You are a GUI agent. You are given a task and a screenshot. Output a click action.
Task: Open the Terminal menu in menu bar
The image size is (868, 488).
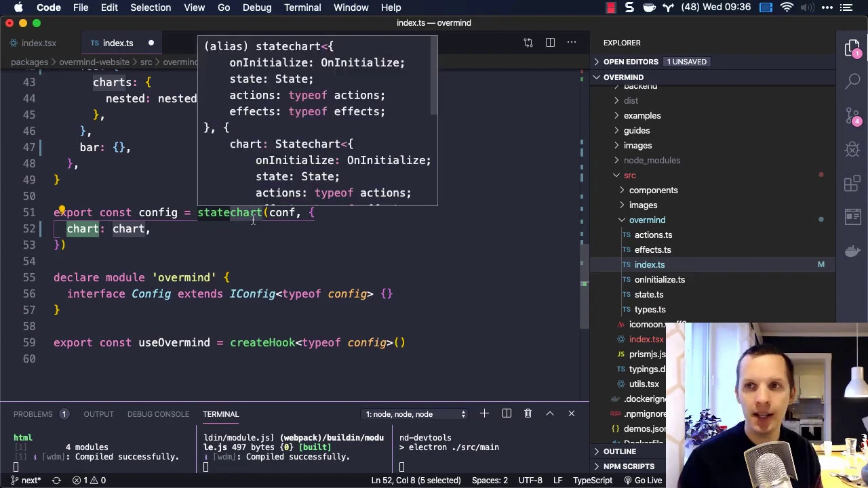tap(302, 7)
